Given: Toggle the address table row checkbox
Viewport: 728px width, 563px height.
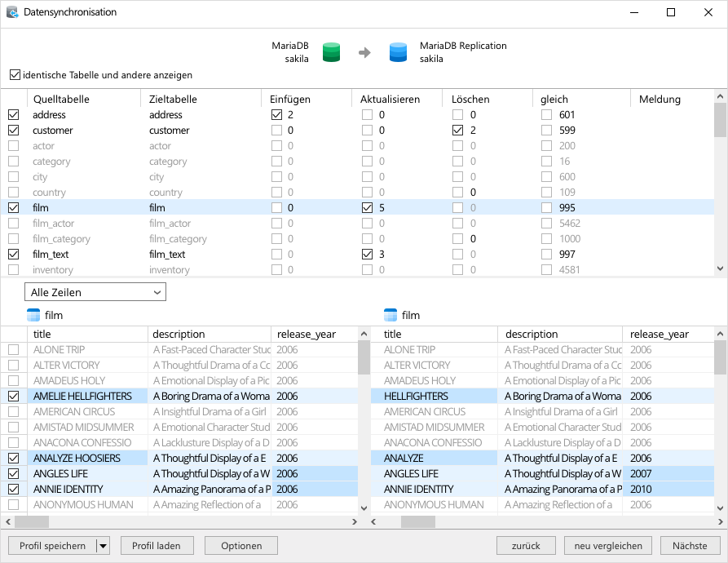Looking at the screenshot, I should 14,115.
